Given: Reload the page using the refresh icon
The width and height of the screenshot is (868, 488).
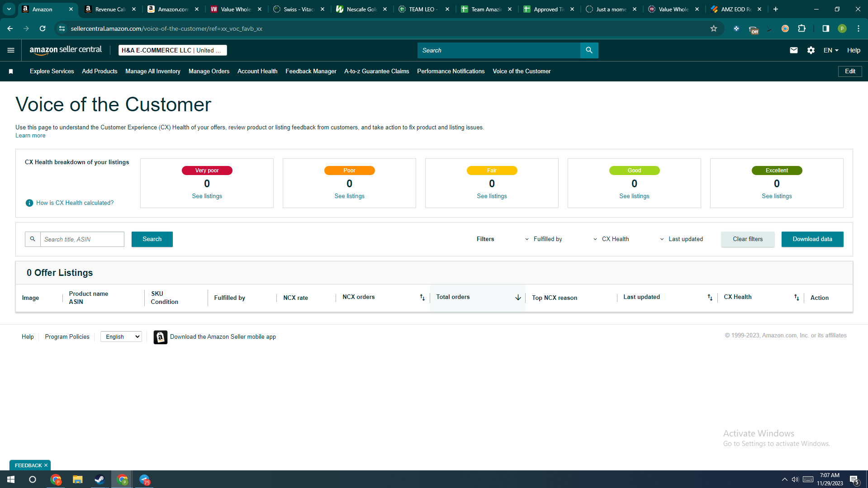Looking at the screenshot, I should click(x=43, y=28).
